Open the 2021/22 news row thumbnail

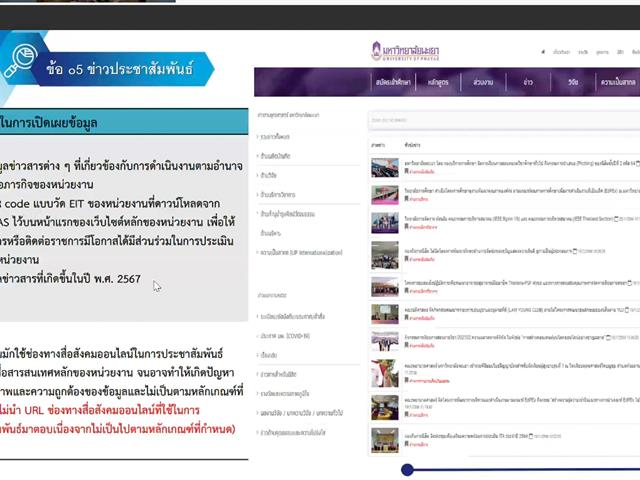pyautogui.click(x=385, y=341)
